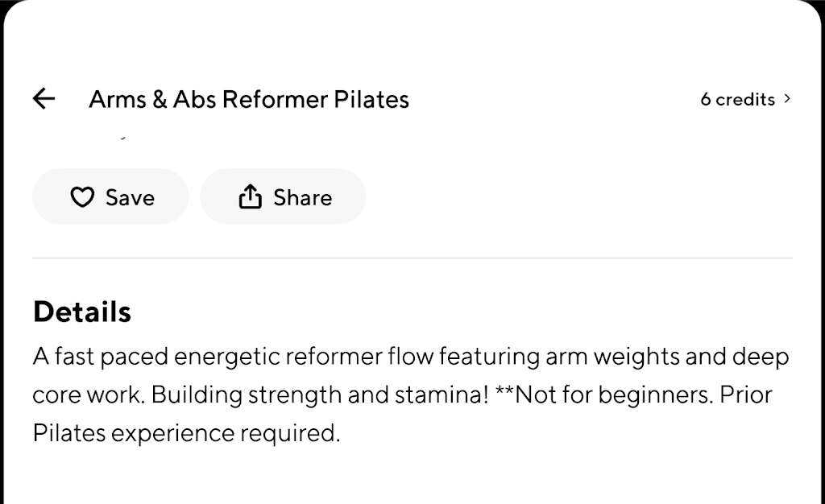Click the word 'credits' in the header
Image resolution: width=825 pixels, height=504 pixels.
click(745, 99)
